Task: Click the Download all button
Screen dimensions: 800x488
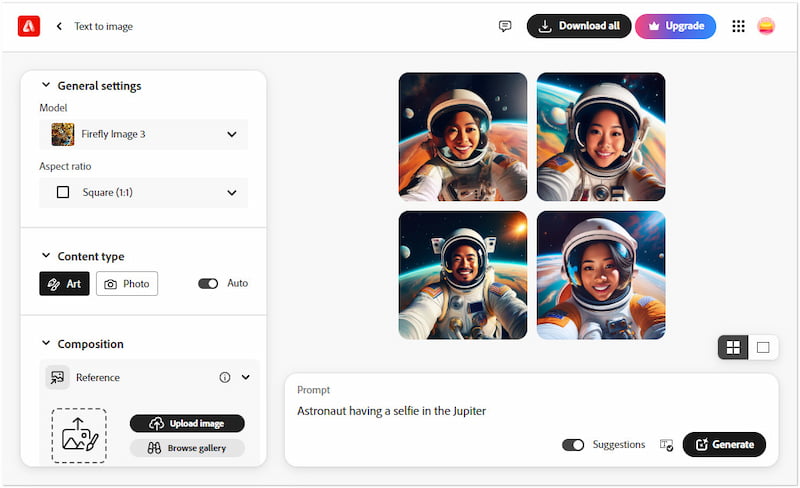Action: (579, 26)
